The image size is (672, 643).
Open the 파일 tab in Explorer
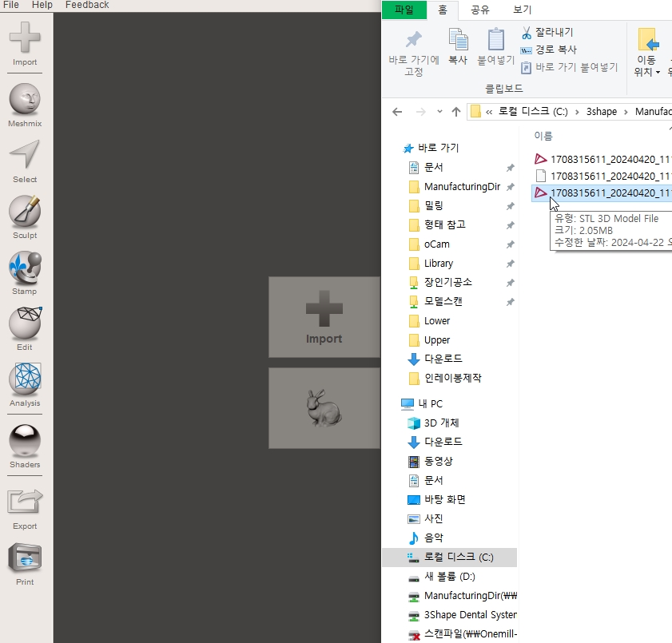pos(404,10)
